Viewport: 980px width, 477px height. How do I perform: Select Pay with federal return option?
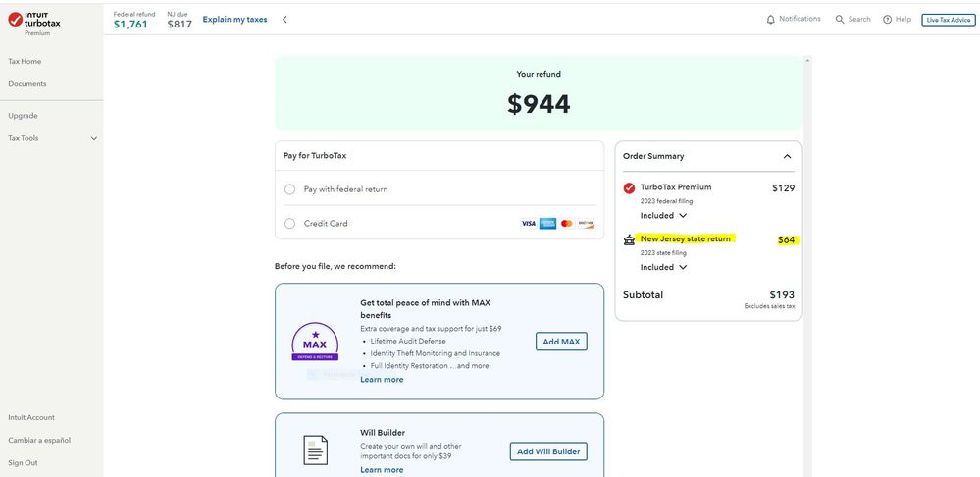coord(289,189)
